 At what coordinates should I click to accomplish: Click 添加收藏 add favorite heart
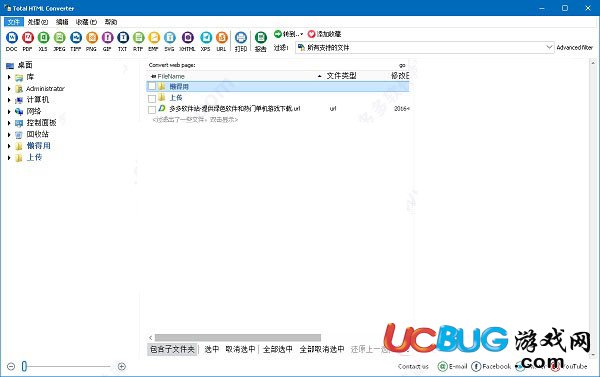[x=311, y=34]
